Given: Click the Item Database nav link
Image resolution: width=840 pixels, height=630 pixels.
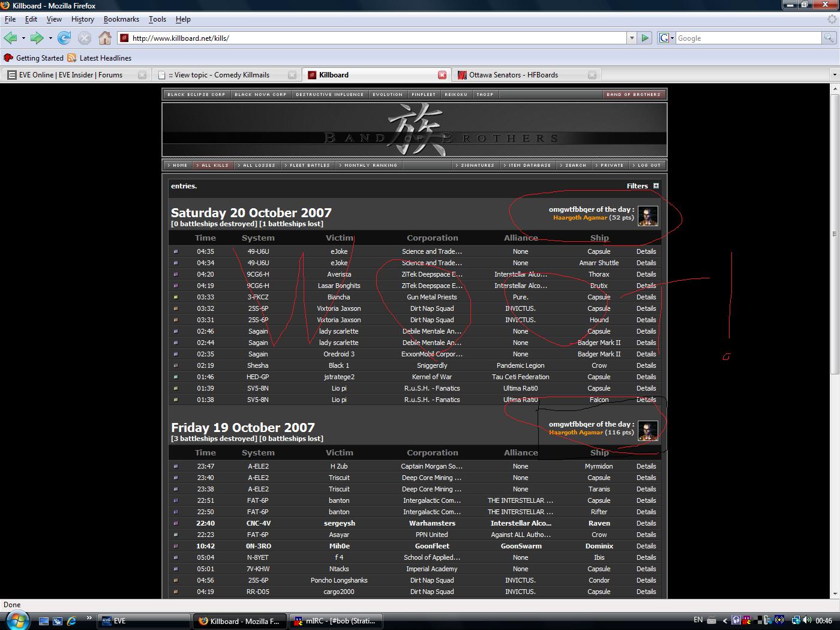Looking at the screenshot, I should (x=529, y=166).
